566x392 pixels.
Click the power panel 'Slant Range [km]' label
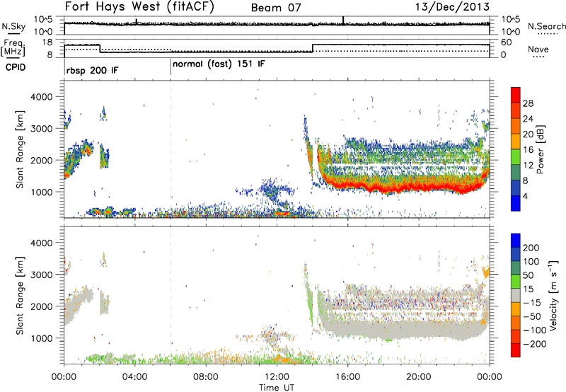(20, 149)
